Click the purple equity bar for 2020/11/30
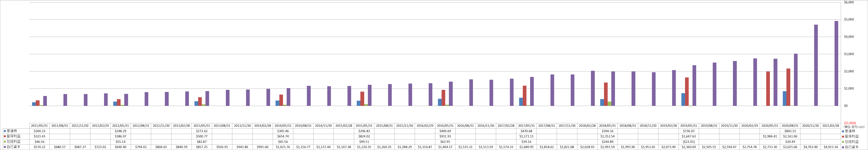The height and width of the screenshot is (150, 868). tap(816, 65)
